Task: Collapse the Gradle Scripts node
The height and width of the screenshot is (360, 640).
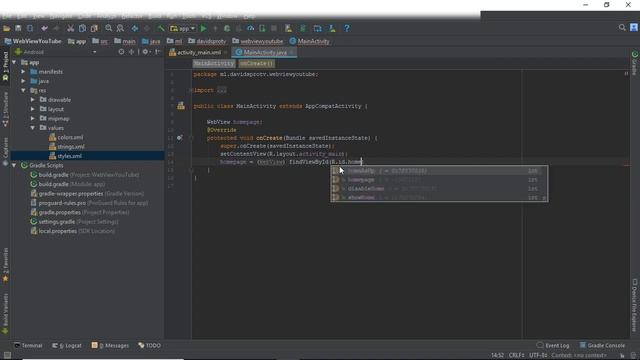Action: click(14, 165)
